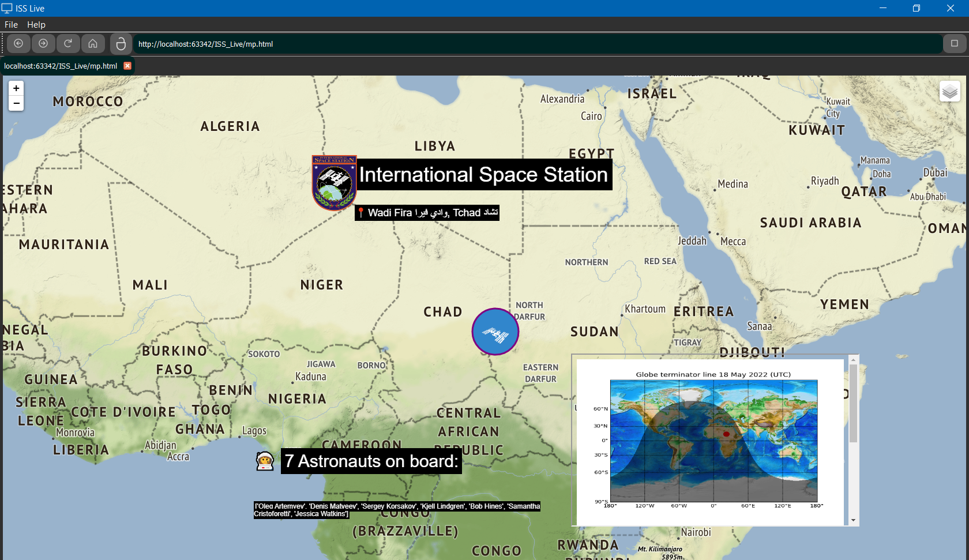Screen dimensions: 969x560
Task: Click the ISS Live window title icon
Action: 7,8
